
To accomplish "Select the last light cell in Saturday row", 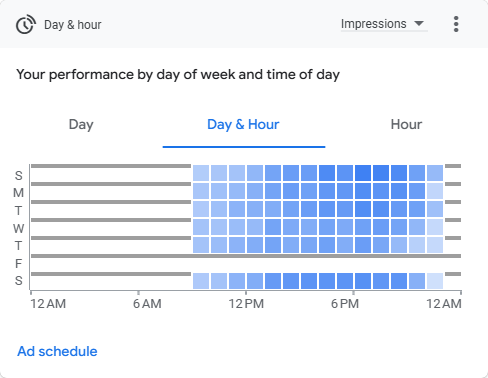I will (435, 281).
